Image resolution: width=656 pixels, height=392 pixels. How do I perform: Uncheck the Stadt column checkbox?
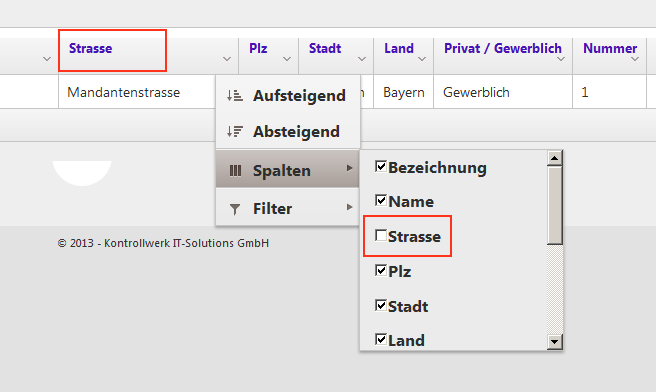tap(381, 305)
